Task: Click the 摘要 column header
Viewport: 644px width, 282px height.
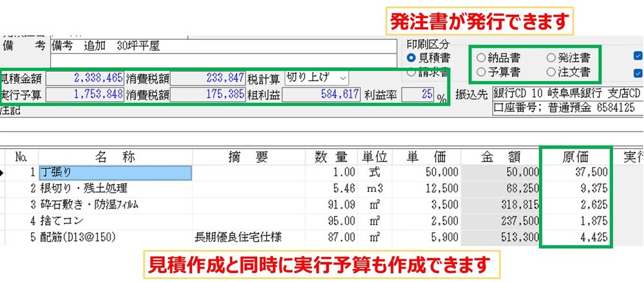Action: click(249, 157)
